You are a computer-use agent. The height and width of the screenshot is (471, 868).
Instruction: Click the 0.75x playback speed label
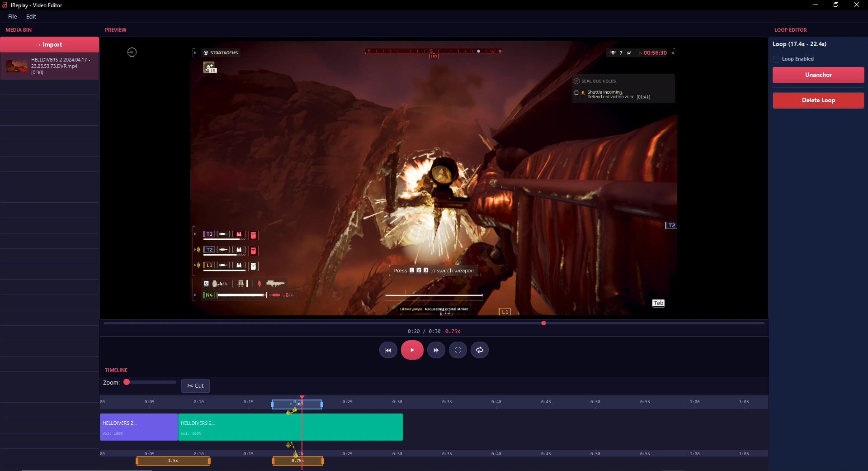point(453,331)
